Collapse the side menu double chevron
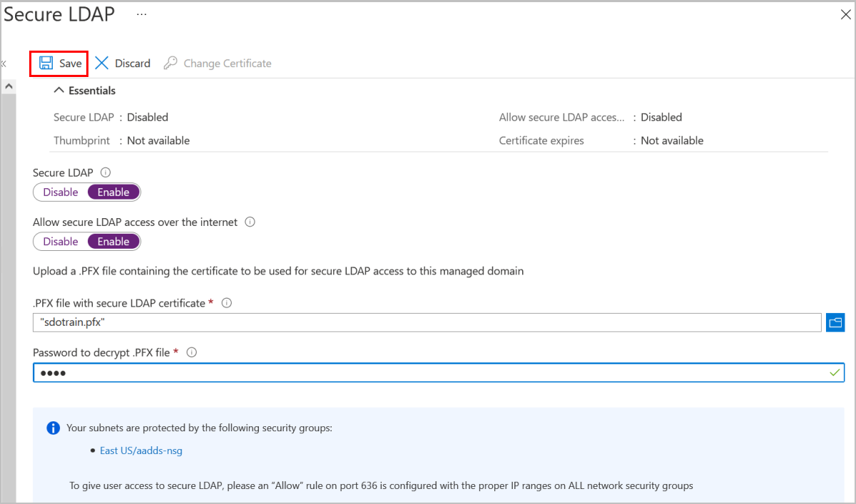This screenshot has width=856, height=504. point(3,63)
